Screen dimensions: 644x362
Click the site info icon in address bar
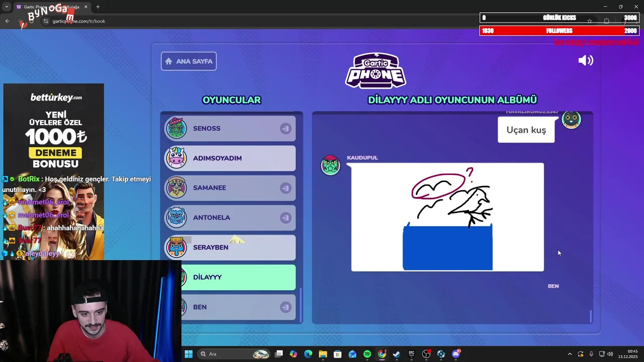pos(46,21)
